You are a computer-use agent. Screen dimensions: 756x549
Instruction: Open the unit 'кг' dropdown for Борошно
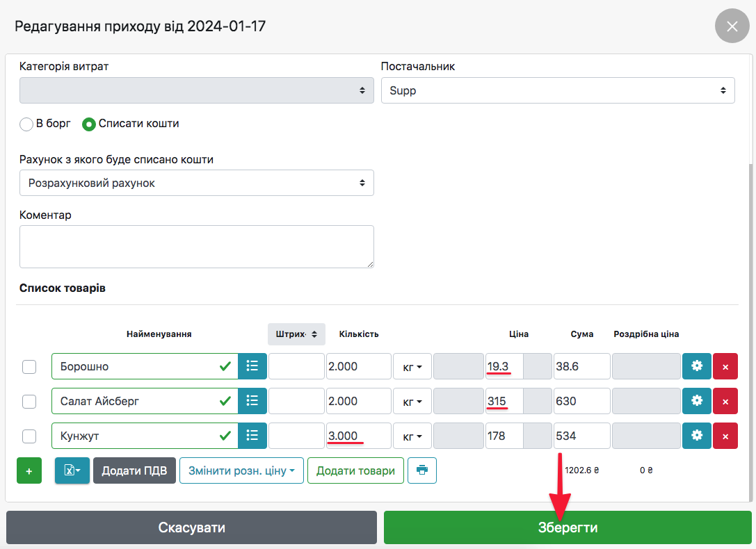(x=412, y=366)
